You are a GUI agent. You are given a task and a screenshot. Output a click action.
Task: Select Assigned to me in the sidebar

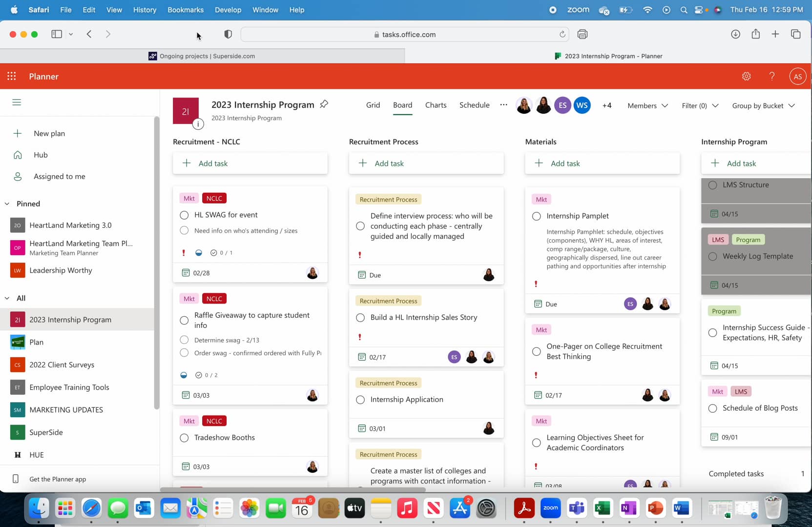tap(59, 176)
